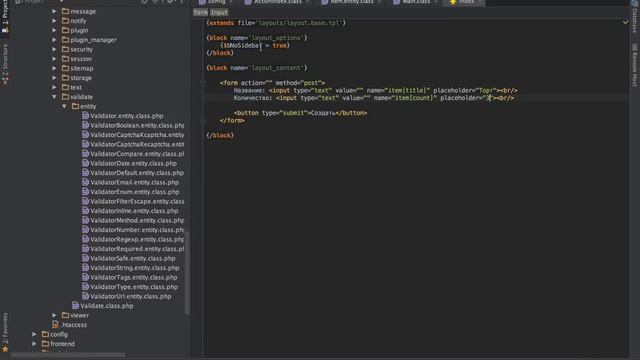Select ValidatorMethod.entity.class.php file
The height and width of the screenshot is (360, 640).
[x=133, y=220]
